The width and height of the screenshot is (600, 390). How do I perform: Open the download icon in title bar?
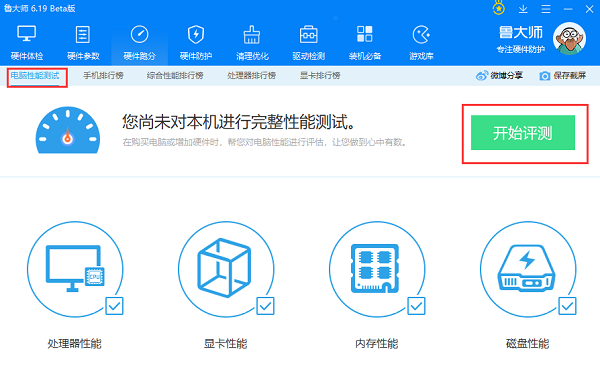tap(523, 9)
